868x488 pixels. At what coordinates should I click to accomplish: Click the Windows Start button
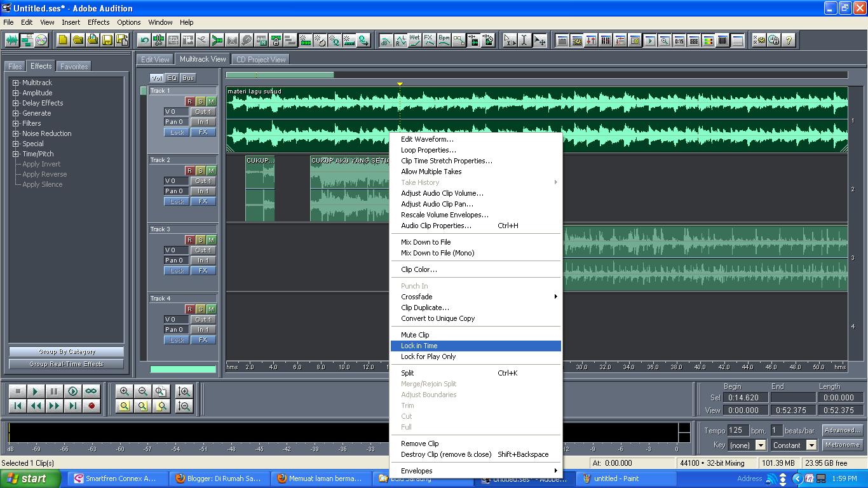pyautogui.click(x=30, y=478)
